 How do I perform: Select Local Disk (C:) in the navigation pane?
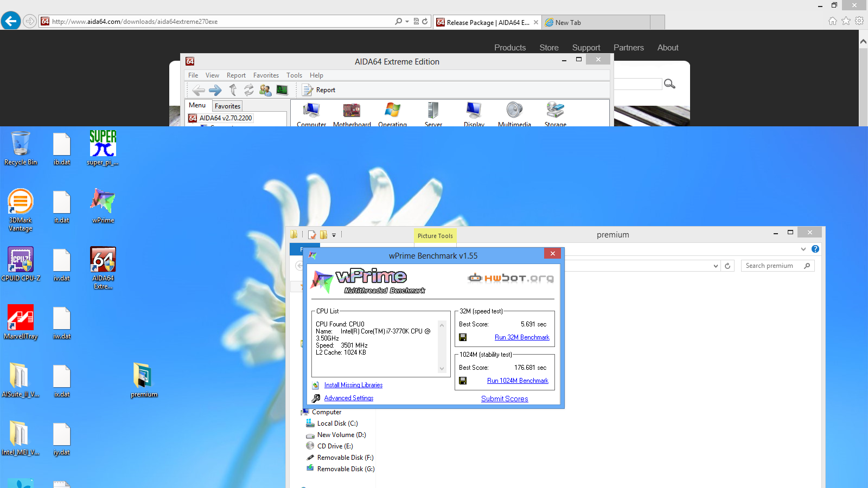coord(332,423)
